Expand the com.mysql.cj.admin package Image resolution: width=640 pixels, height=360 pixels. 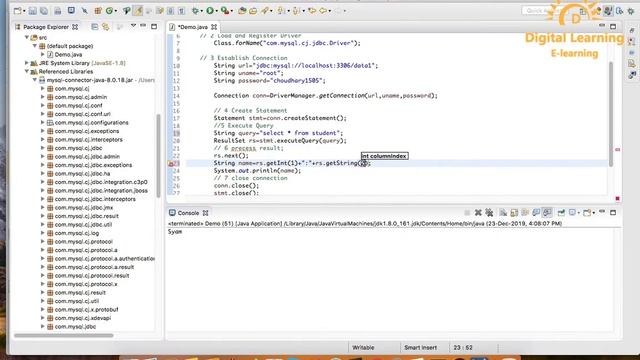click(43, 97)
